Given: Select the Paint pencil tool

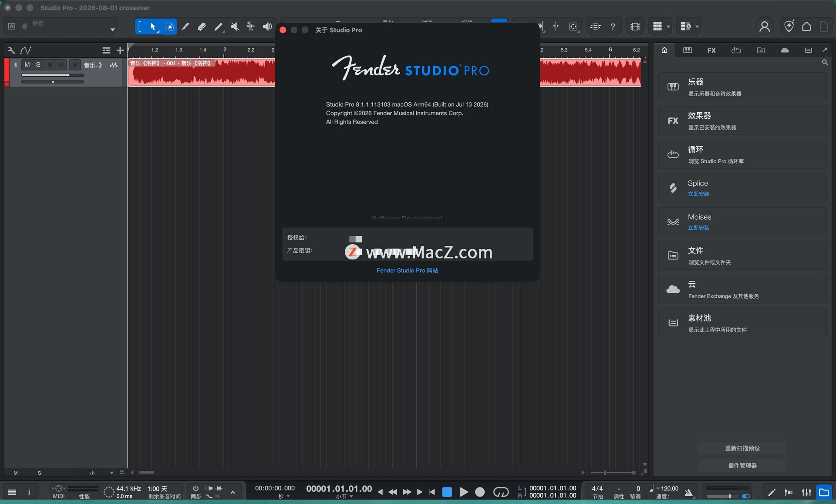Looking at the screenshot, I should (x=219, y=27).
